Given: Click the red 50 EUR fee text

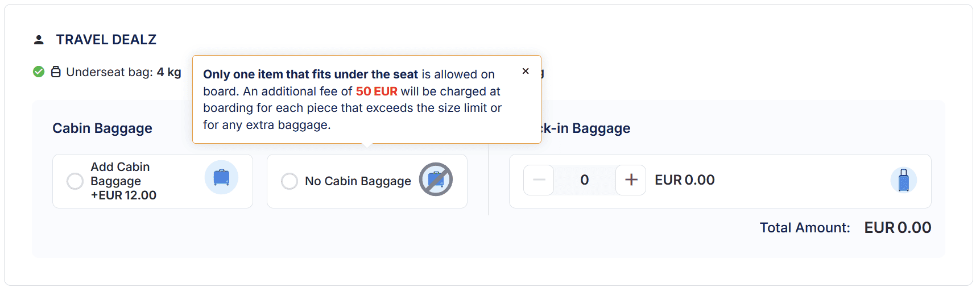Looking at the screenshot, I should [377, 91].
